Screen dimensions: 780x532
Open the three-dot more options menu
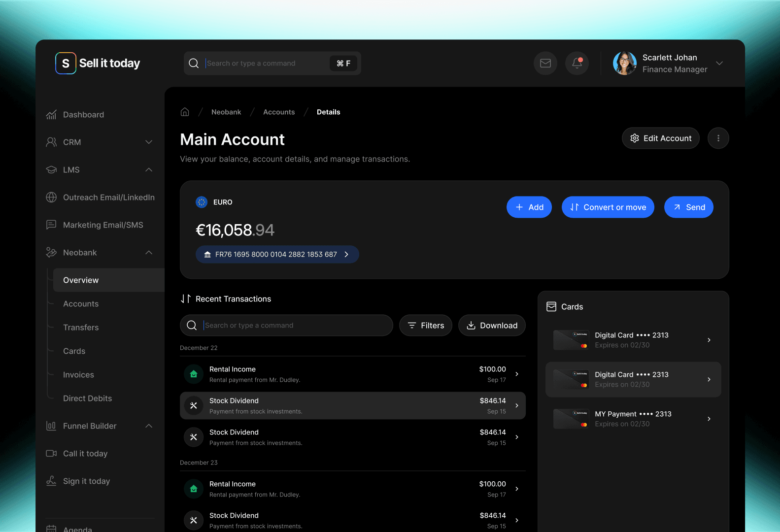(718, 138)
